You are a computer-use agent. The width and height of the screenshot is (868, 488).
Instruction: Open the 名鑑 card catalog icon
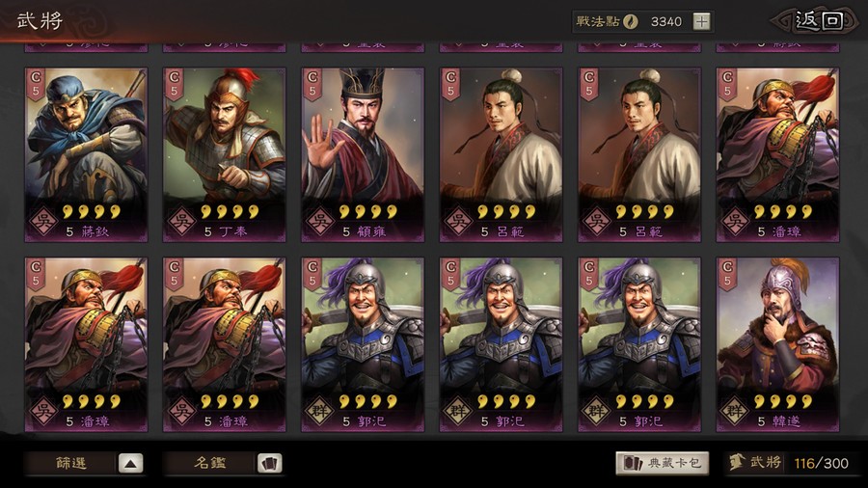tap(270, 464)
